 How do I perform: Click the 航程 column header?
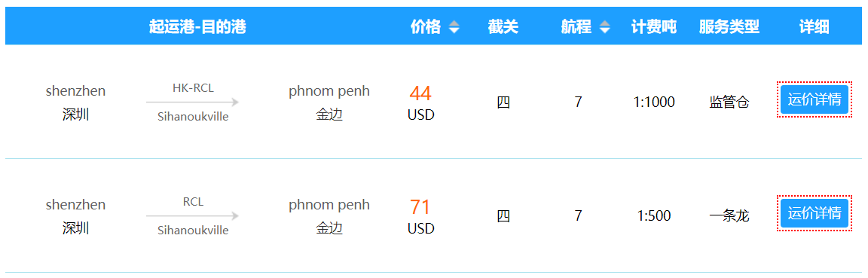coord(576,26)
